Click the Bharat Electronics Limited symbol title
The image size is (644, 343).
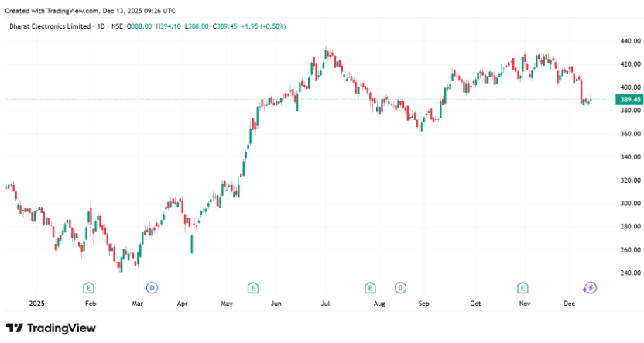coord(46,26)
